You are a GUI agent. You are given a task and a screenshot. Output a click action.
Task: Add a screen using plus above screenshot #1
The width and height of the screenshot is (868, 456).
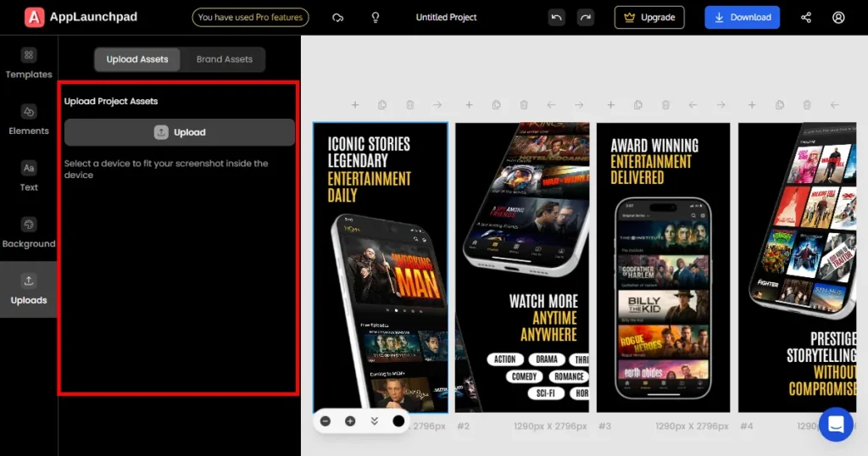355,104
